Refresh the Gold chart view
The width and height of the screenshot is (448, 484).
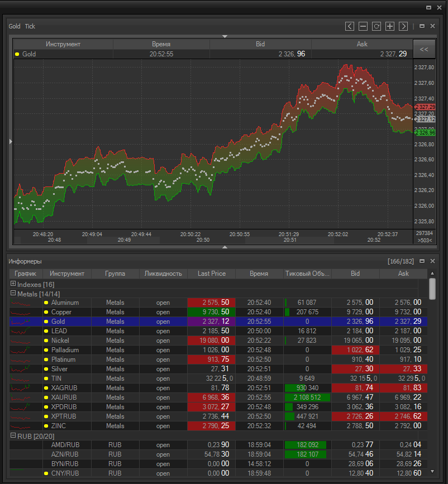tap(376, 26)
